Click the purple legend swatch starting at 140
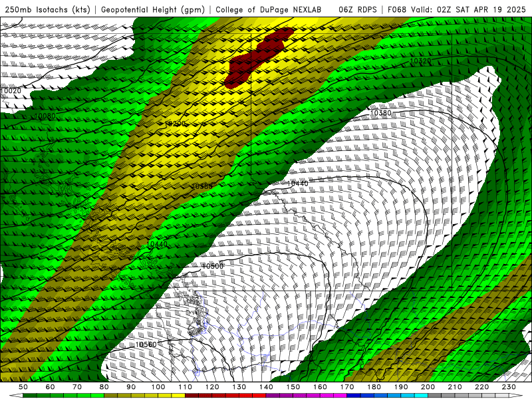 click(273, 396)
